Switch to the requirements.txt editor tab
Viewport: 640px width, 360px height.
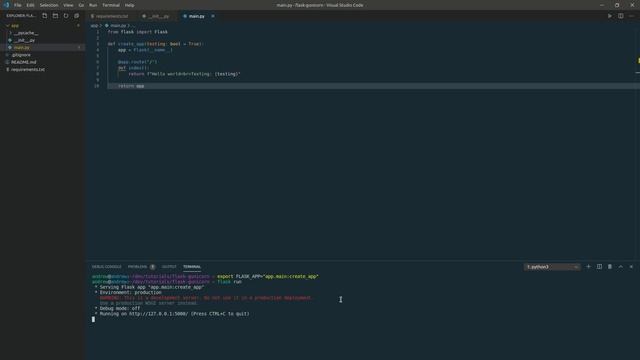click(x=111, y=16)
